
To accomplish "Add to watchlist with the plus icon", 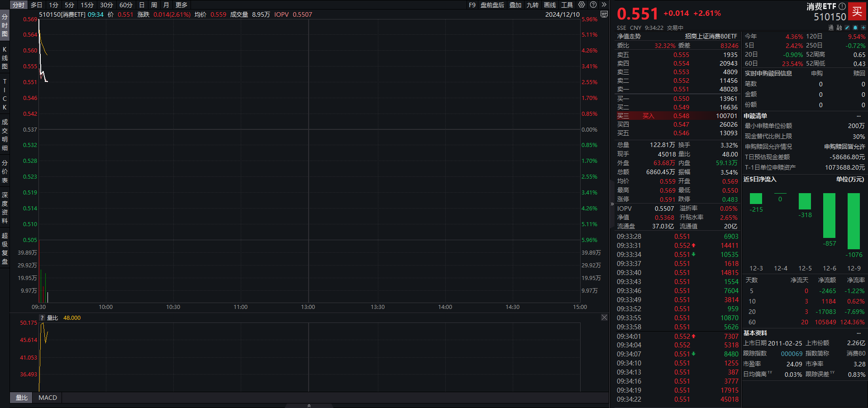I will click(863, 28).
